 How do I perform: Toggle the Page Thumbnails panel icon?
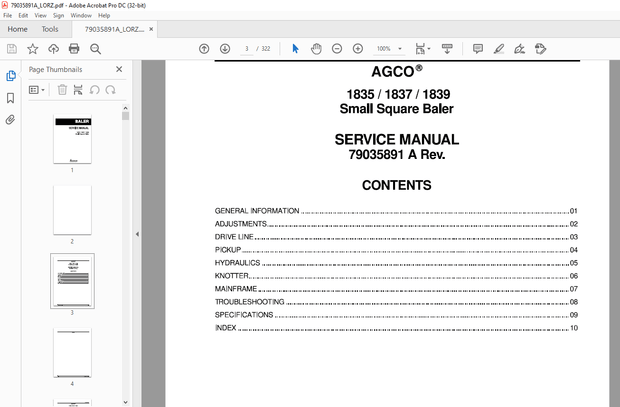11,75
